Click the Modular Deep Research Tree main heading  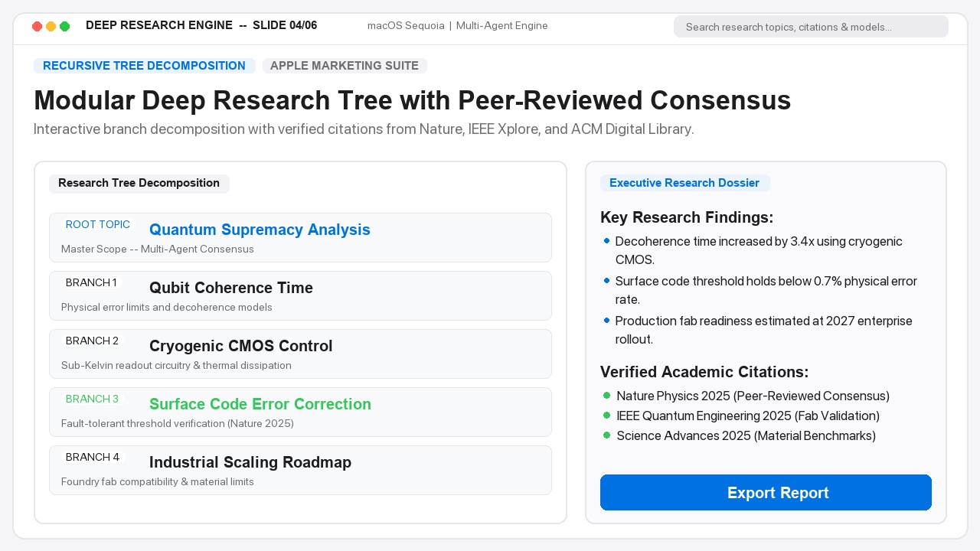[412, 100]
